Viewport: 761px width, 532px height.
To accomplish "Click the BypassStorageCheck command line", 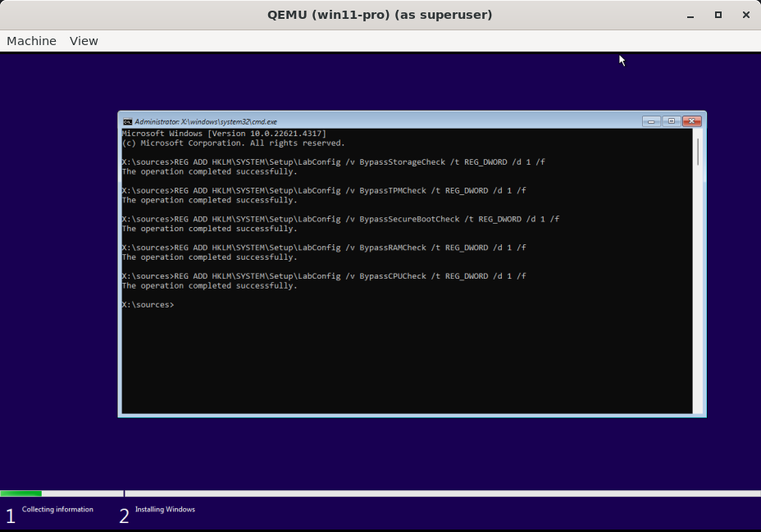I will (334, 162).
